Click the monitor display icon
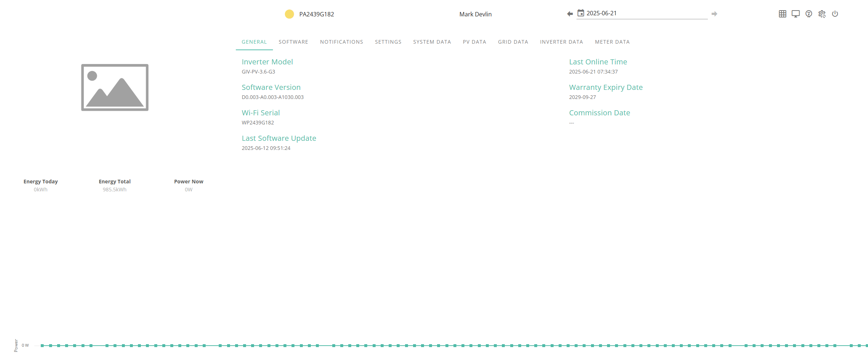868x354 pixels. (x=796, y=14)
